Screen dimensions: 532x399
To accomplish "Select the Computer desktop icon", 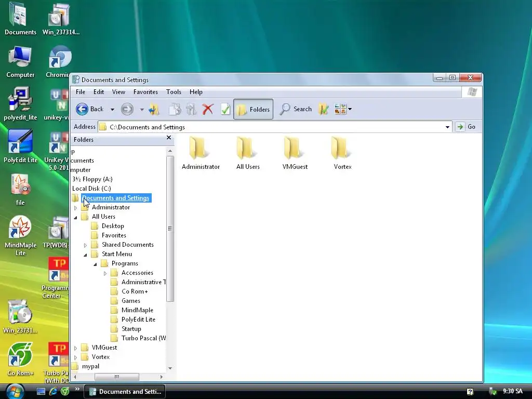I will (x=20, y=62).
